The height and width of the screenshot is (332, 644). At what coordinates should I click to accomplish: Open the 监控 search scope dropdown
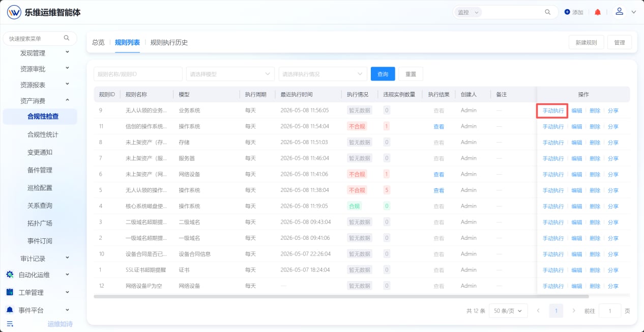[467, 12]
